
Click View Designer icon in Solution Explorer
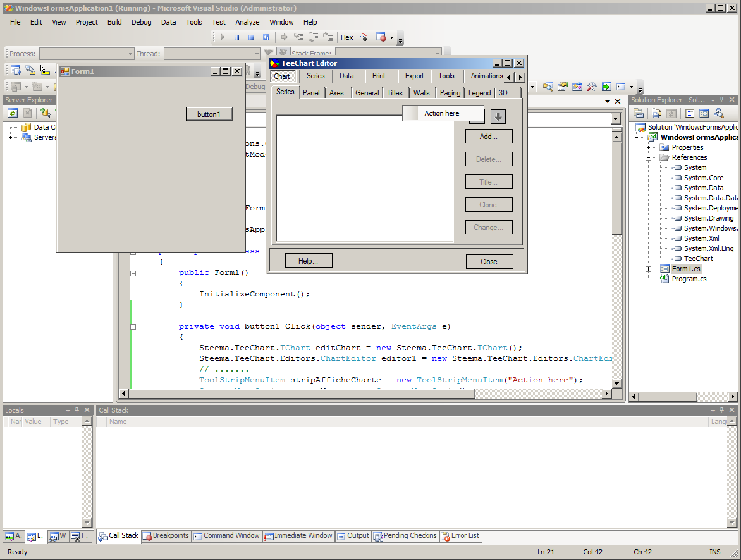(704, 113)
